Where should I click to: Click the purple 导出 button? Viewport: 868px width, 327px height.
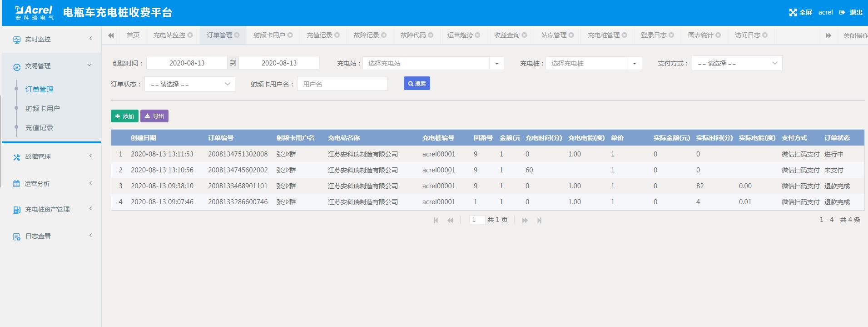154,116
